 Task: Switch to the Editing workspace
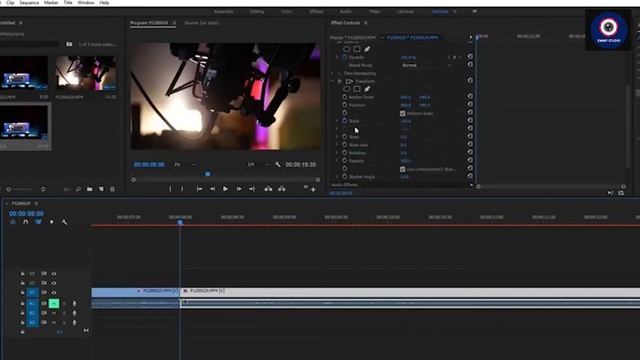point(257,11)
